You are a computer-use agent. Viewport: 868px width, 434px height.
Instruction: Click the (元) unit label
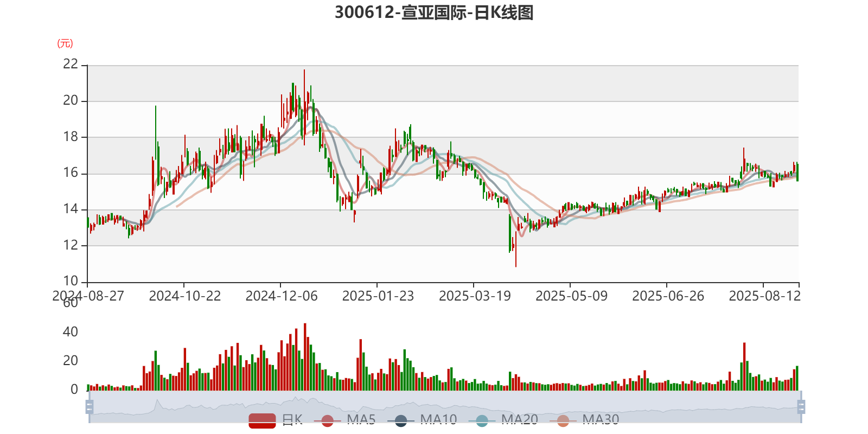(x=65, y=43)
